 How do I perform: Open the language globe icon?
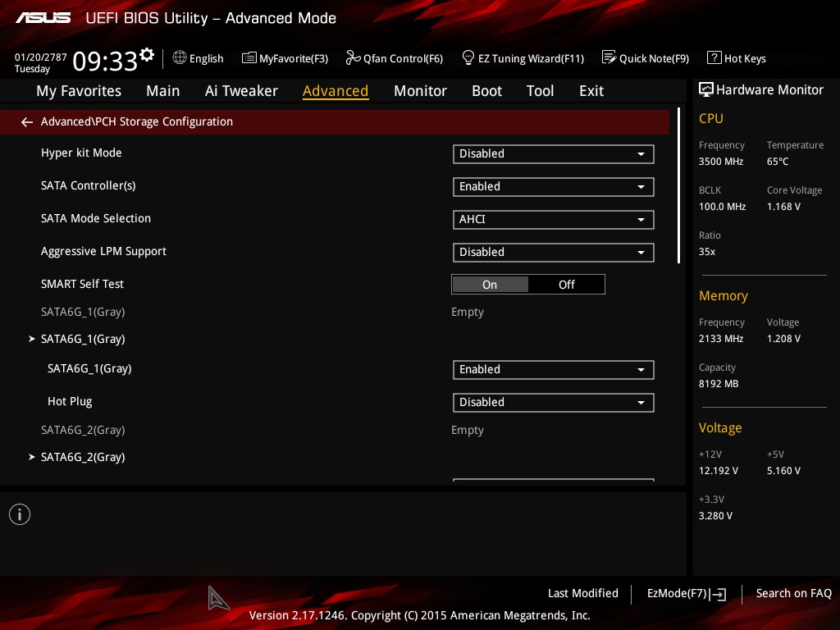(x=180, y=57)
